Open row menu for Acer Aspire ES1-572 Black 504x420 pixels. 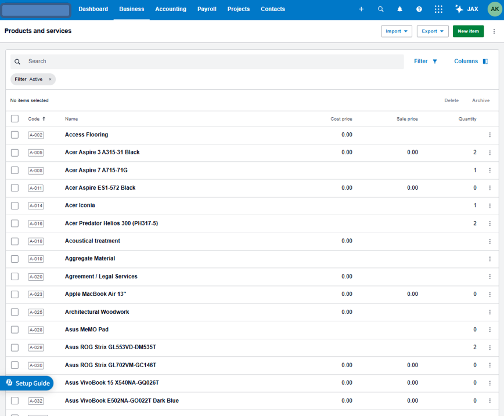pos(489,188)
